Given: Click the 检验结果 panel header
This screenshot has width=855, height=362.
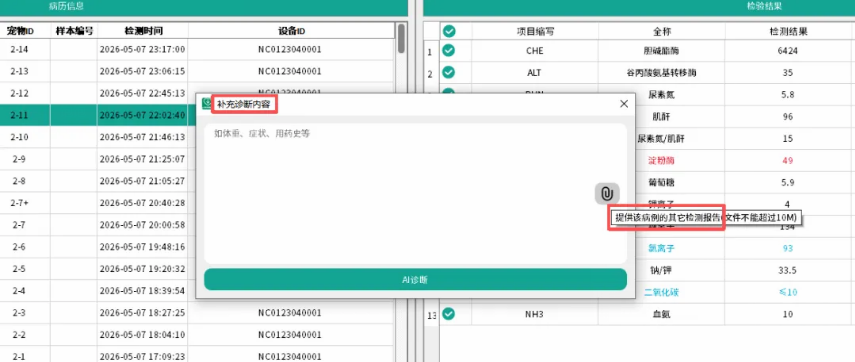Looking at the screenshot, I should point(764,7).
